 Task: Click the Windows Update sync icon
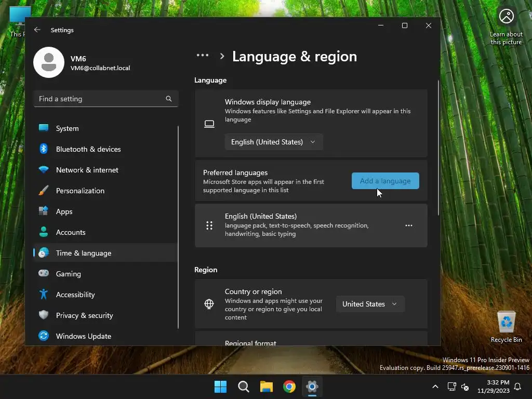click(x=44, y=336)
